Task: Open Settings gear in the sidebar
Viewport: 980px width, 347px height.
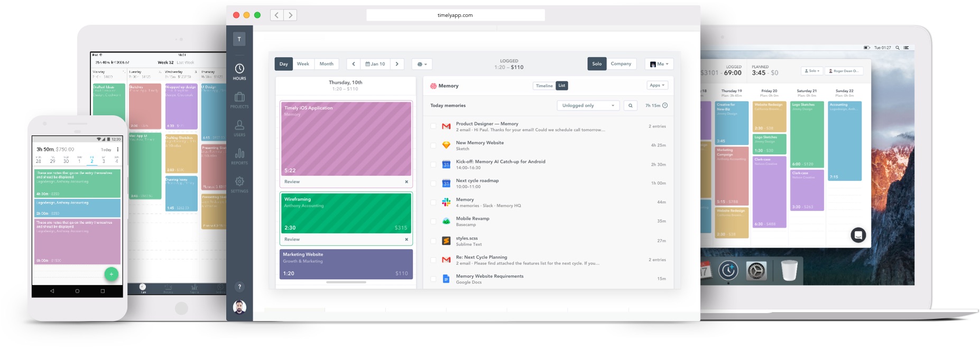Action: [239, 184]
